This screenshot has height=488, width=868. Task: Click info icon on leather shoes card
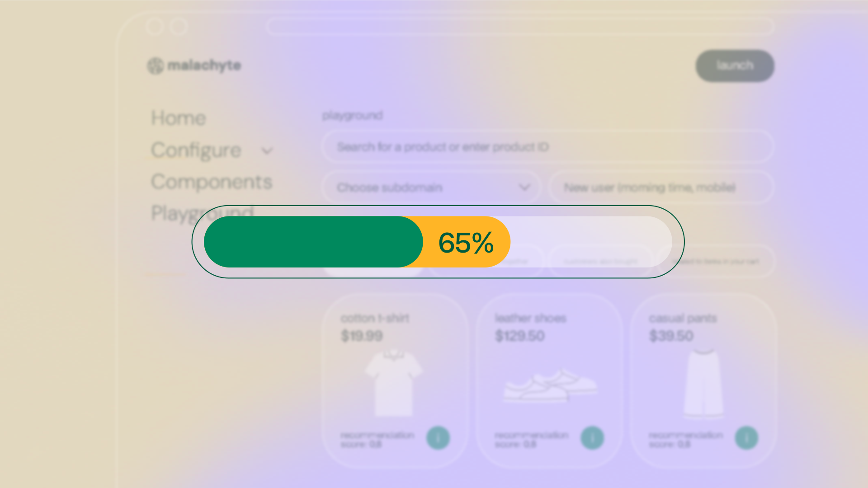[592, 438]
